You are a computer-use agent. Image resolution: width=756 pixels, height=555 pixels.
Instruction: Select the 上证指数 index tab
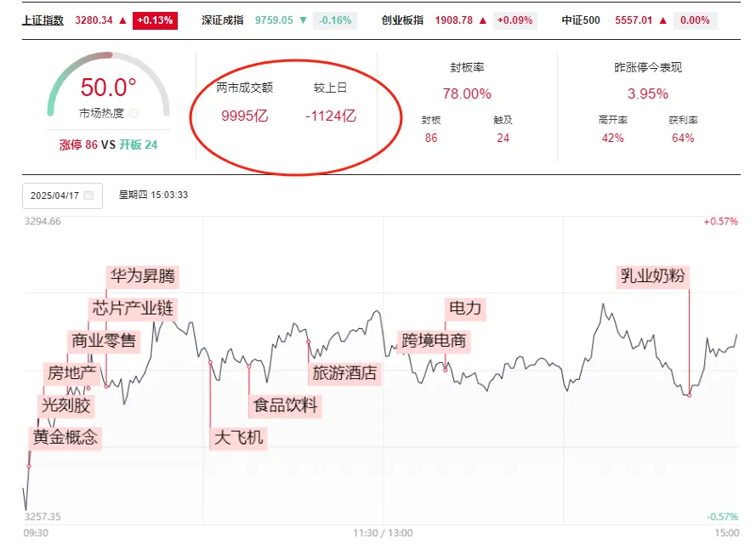[x=43, y=20]
